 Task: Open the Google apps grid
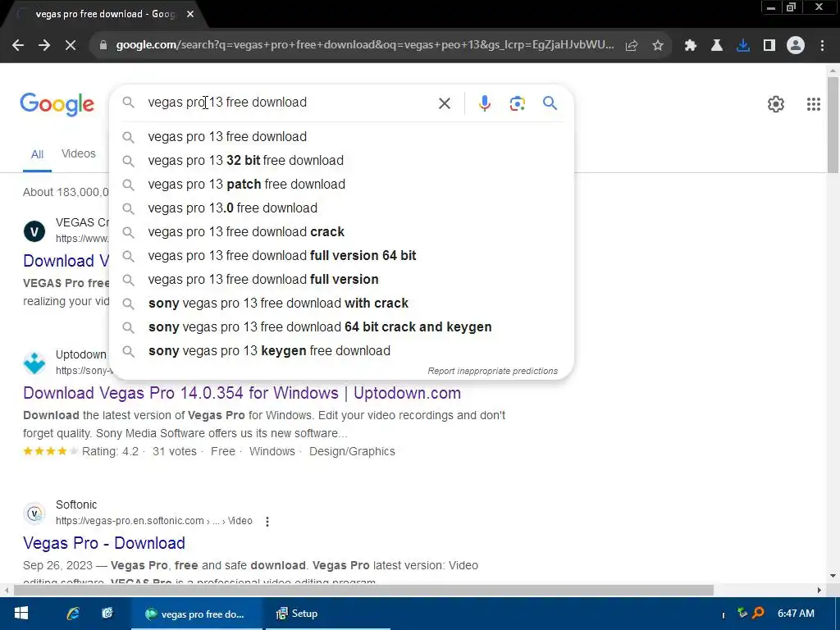click(813, 104)
